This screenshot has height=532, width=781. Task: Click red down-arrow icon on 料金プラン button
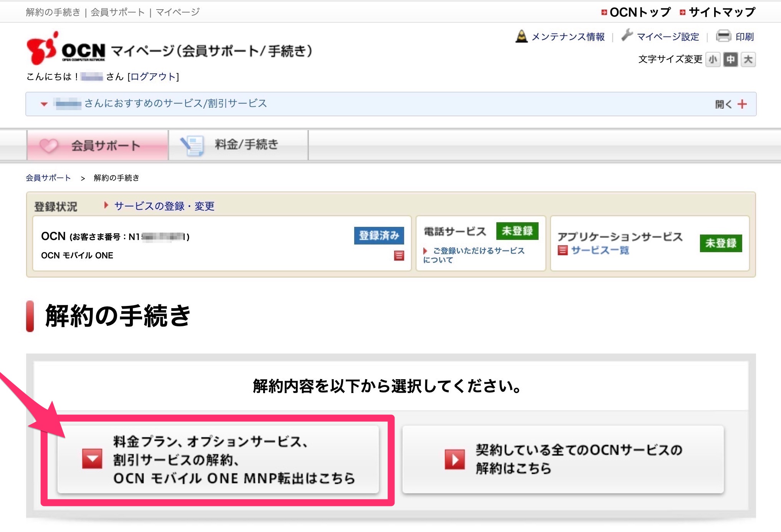point(92,459)
